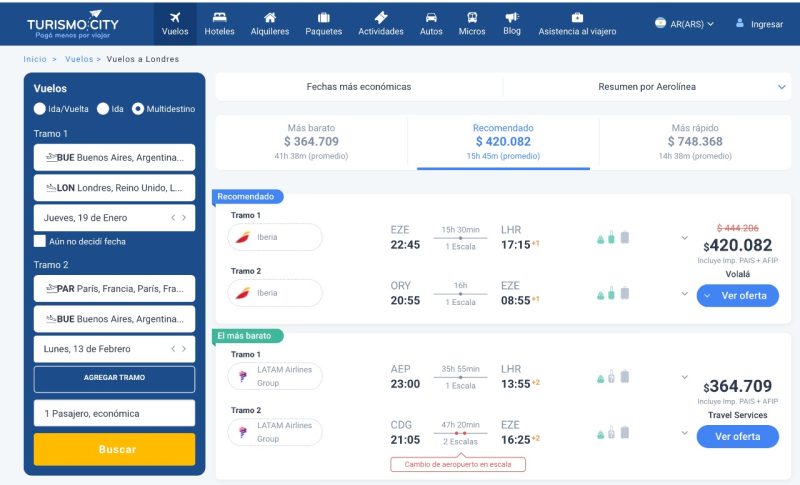Click the LON Londres destination field
The height and width of the screenshot is (485, 800).
(x=114, y=187)
